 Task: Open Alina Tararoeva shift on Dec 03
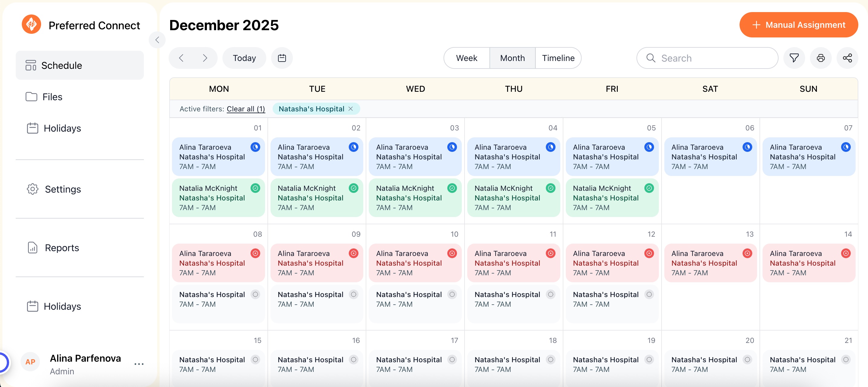[415, 156]
